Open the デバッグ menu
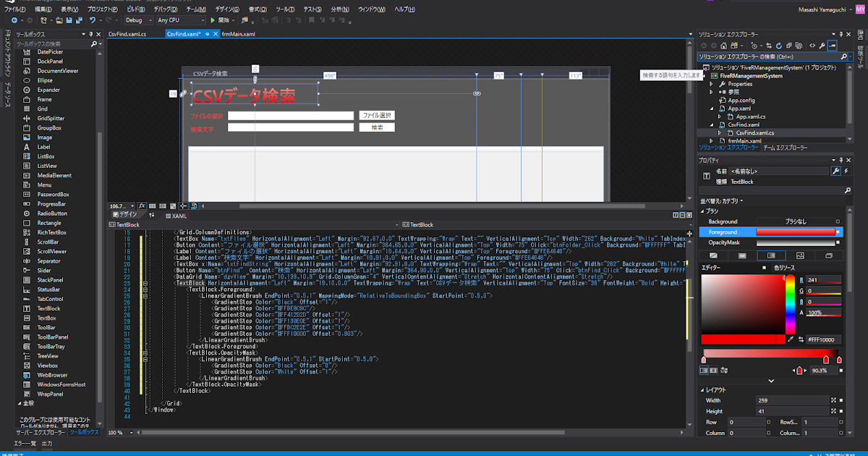Viewport: 868px width, 456px height. click(165, 9)
